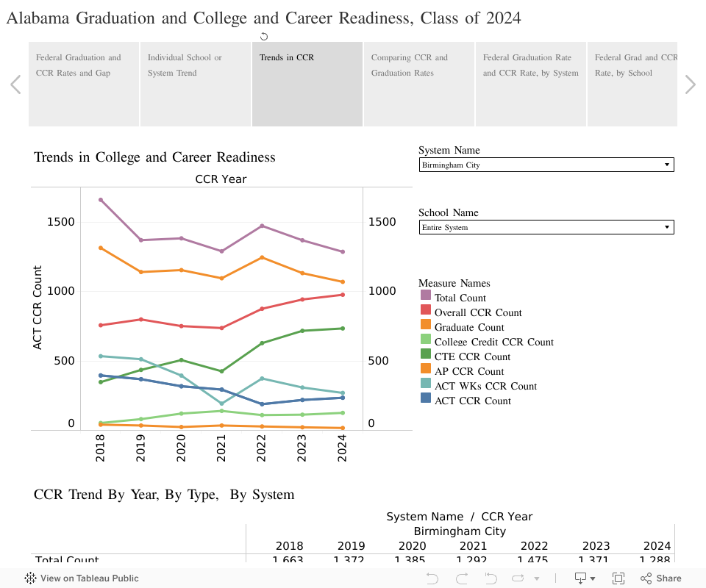The width and height of the screenshot is (706, 588).
Task: Open the replay animation dropdown arrow
Action: [537, 579]
